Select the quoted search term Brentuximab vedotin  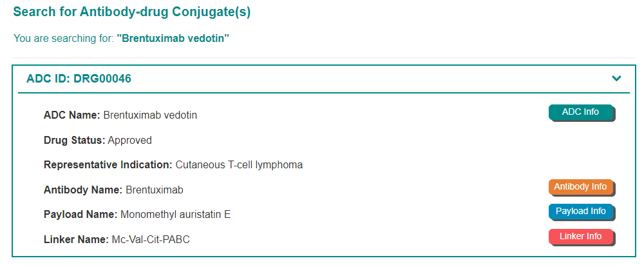click(173, 39)
